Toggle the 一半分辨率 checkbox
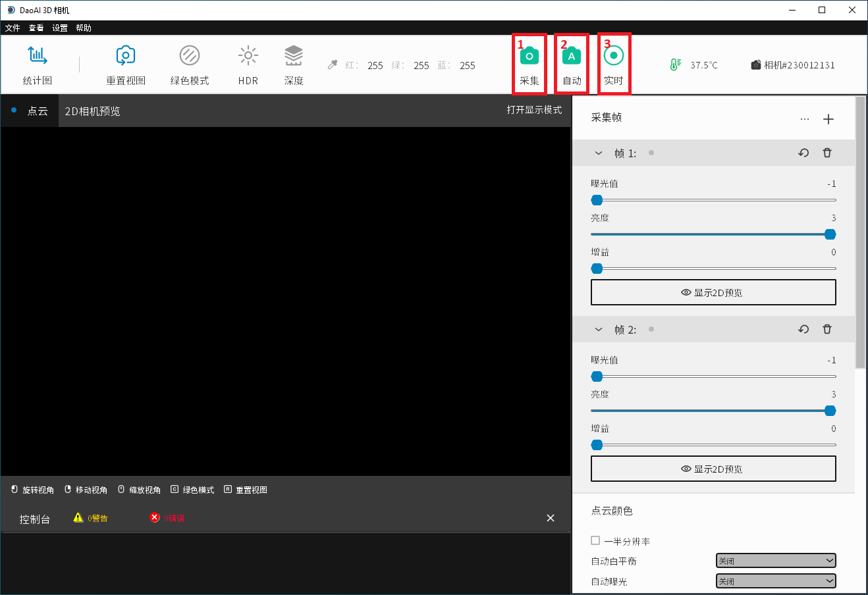The width and height of the screenshot is (868, 595). click(x=595, y=540)
